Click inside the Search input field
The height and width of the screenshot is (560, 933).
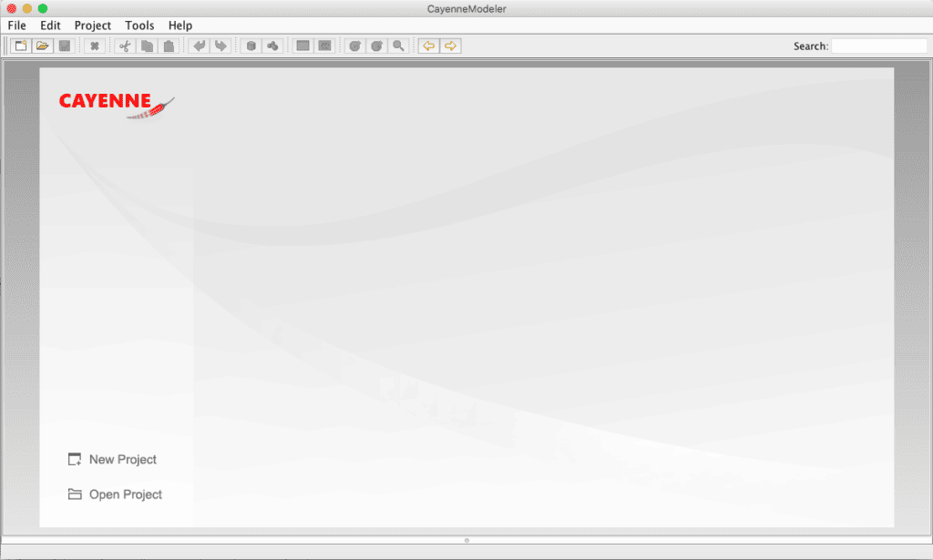click(878, 46)
